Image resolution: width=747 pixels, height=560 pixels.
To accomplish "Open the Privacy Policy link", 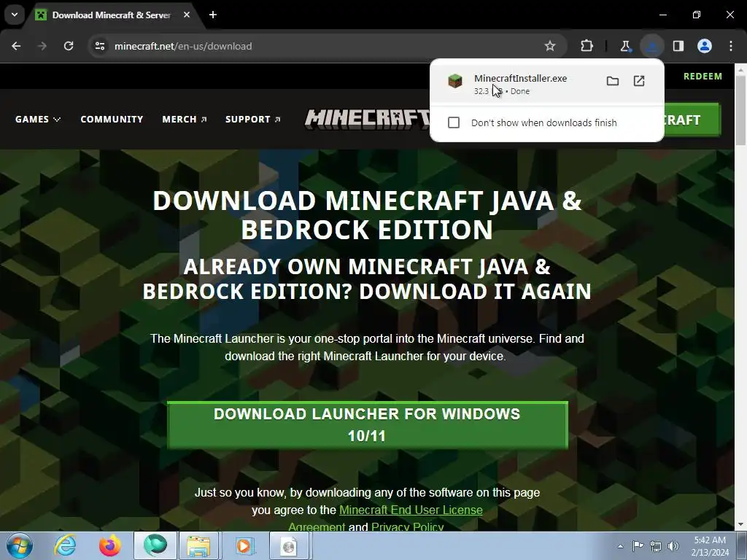I will click(x=407, y=527).
